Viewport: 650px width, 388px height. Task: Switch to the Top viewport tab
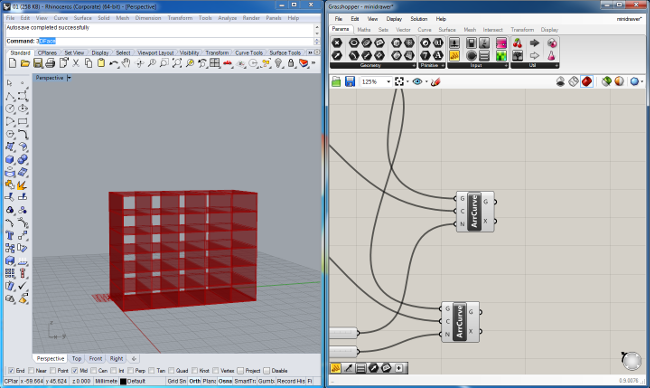[77, 359]
